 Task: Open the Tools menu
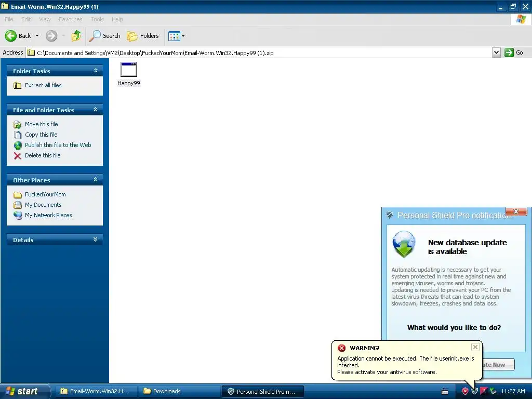click(x=97, y=19)
